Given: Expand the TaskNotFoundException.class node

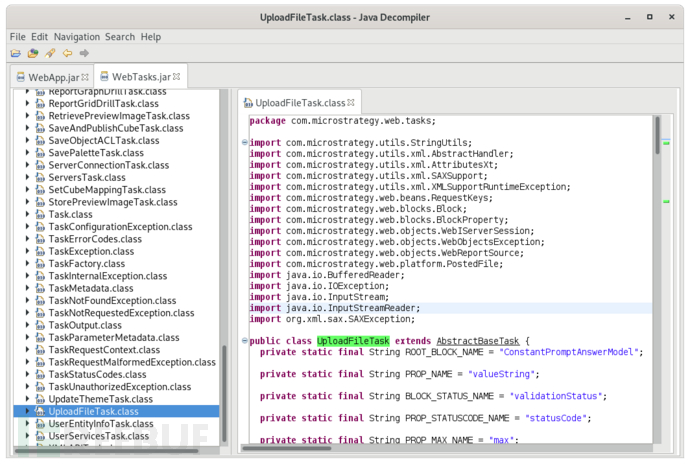Looking at the screenshot, I should [27, 301].
